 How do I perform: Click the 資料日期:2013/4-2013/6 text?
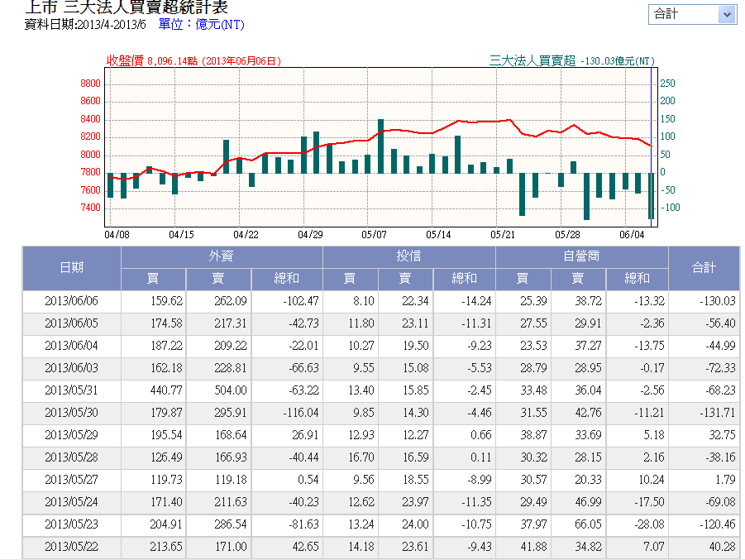pos(85,24)
